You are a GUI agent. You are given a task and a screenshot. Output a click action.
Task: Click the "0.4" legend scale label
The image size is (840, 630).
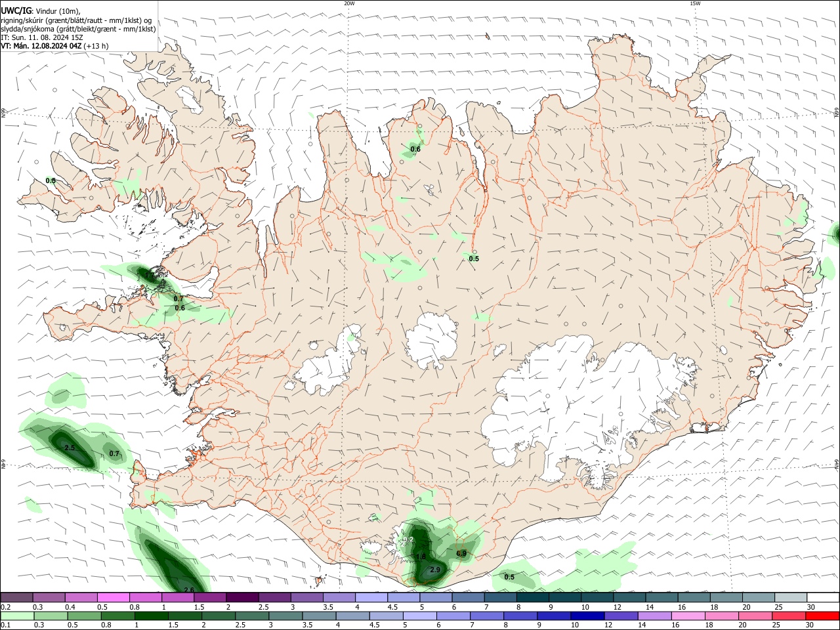[x=70, y=607]
